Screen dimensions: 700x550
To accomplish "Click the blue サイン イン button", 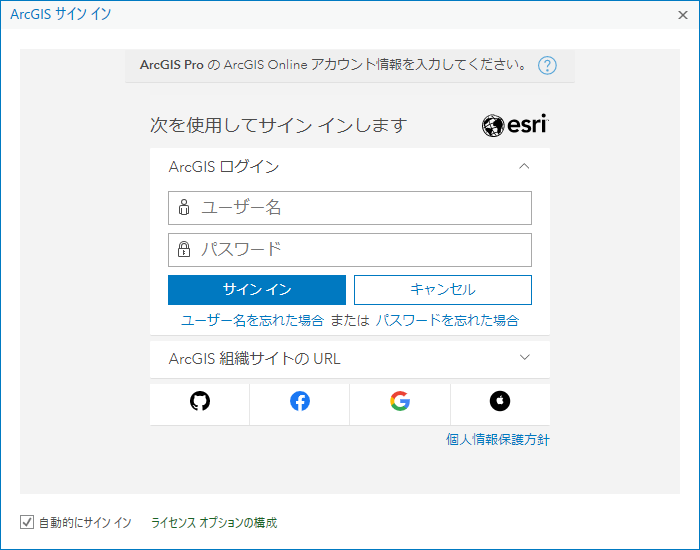I will tap(257, 290).
